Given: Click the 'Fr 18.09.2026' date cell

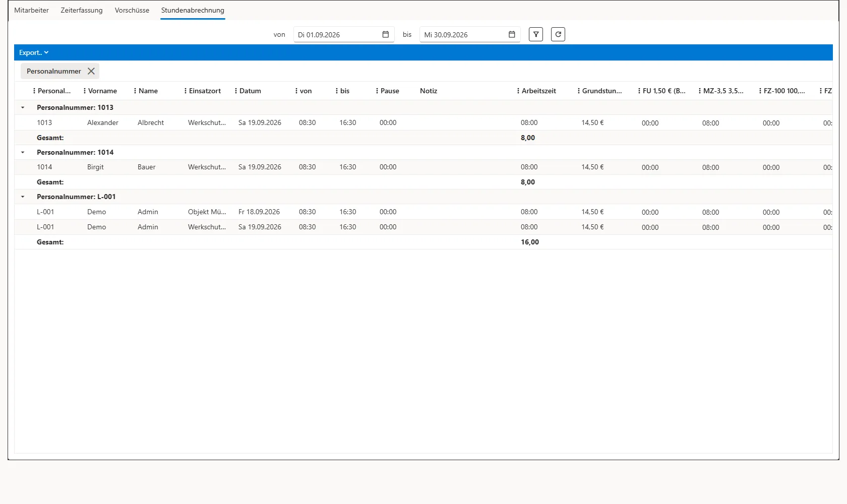Looking at the screenshot, I should pos(259,212).
